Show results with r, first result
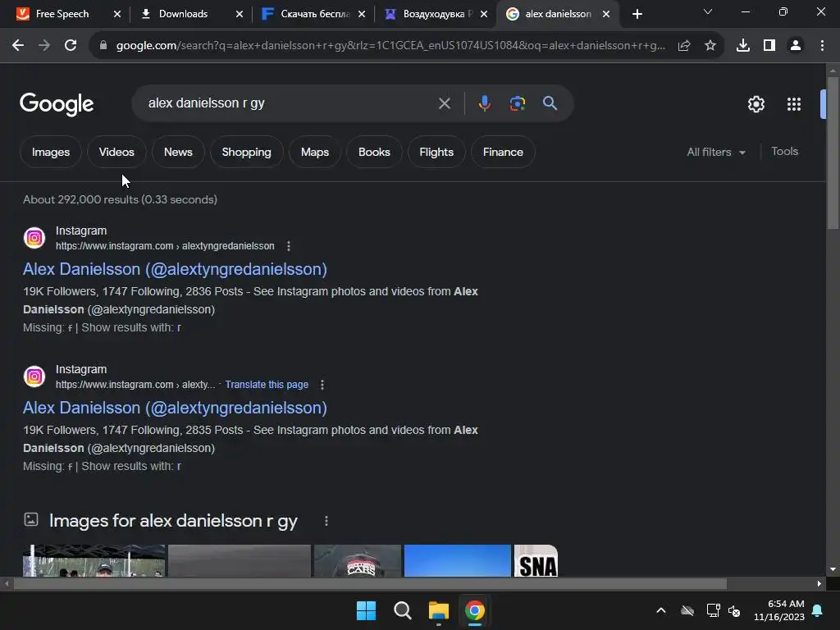The width and height of the screenshot is (840, 630). point(131,327)
